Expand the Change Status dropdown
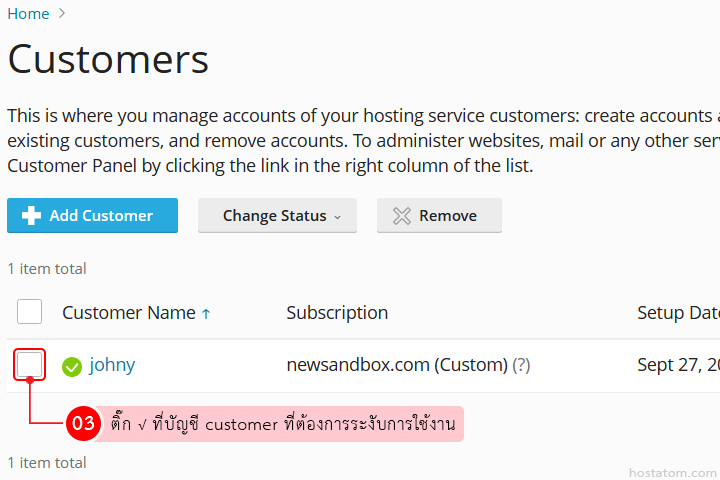Image resolution: width=720 pixels, height=480 pixels. point(277,215)
